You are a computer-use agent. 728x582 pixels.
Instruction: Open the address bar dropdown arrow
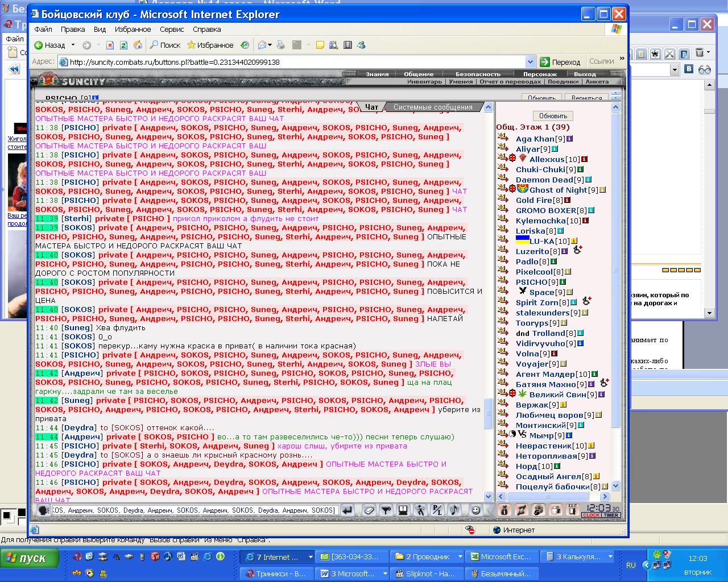pos(530,62)
